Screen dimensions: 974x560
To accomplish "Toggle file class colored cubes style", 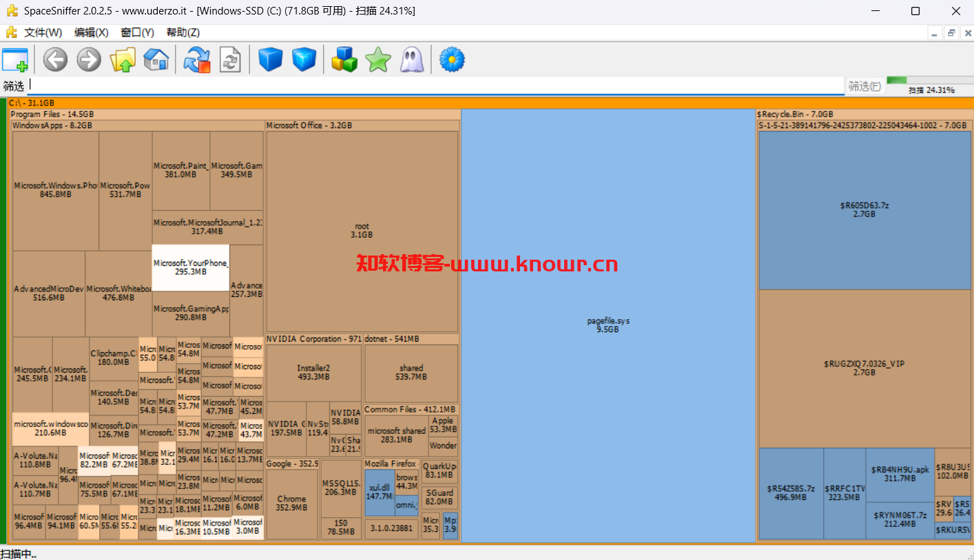I will pos(344,60).
